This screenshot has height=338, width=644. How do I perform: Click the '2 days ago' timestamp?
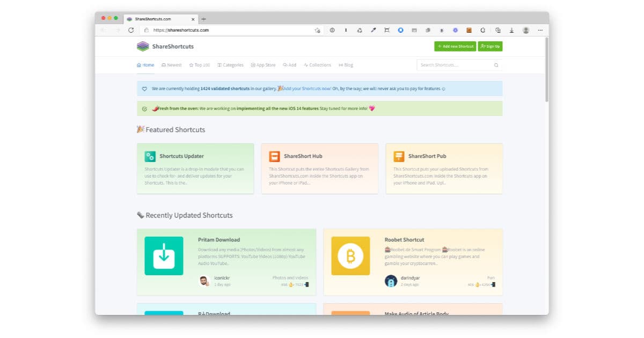coord(409,284)
